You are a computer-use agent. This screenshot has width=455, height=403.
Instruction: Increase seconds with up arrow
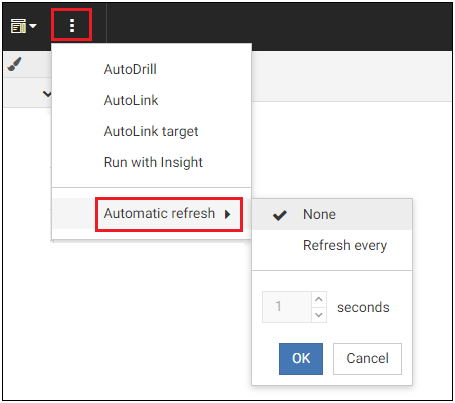319,299
